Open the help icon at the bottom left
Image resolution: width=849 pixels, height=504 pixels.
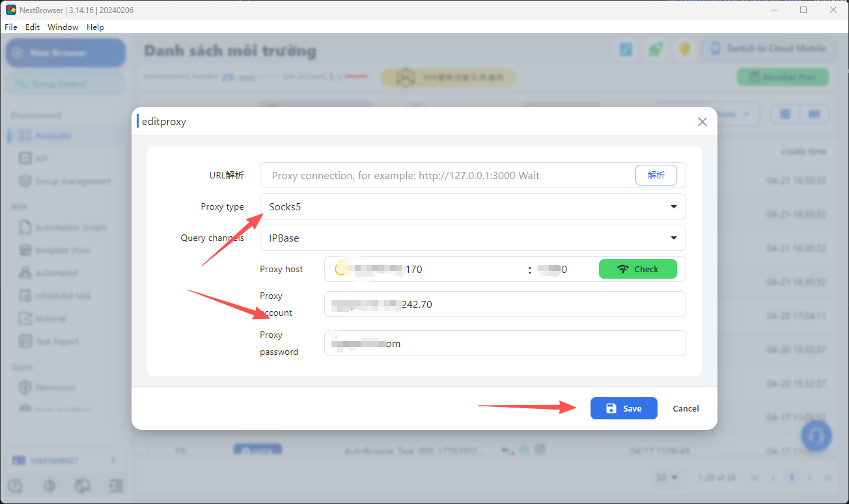point(14,486)
